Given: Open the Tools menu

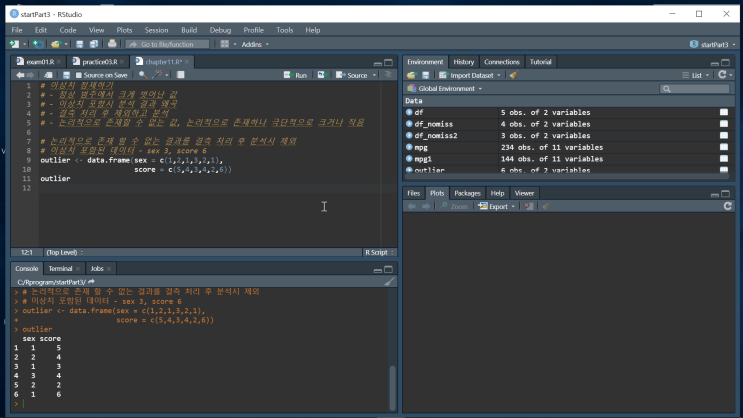Looking at the screenshot, I should tap(284, 30).
